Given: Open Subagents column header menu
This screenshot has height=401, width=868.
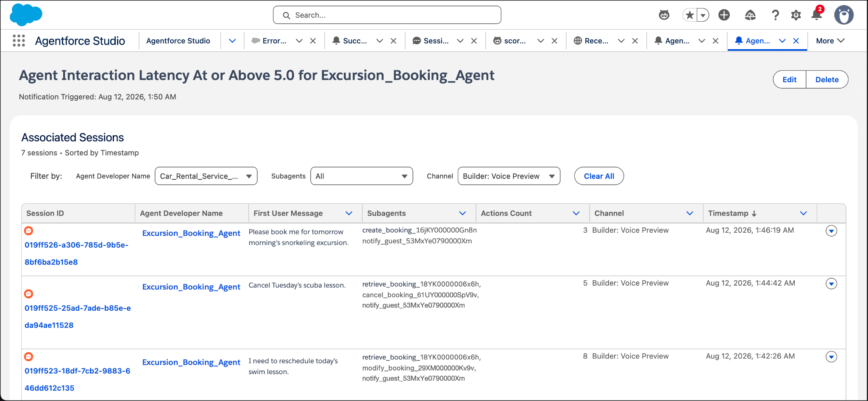Looking at the screenshot, I should pyautogui.click(x=462, y=213).
